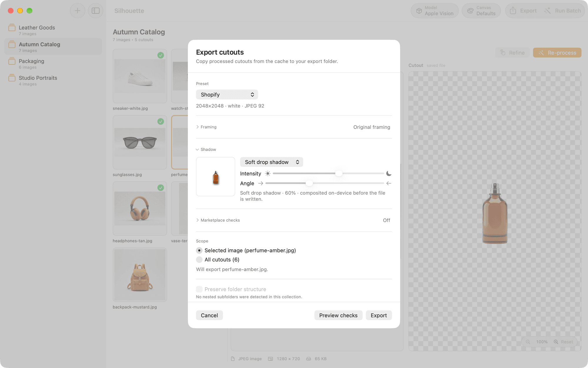
Task: Toggle Preserve folder structure checkbox
Action: coord(199,289)
